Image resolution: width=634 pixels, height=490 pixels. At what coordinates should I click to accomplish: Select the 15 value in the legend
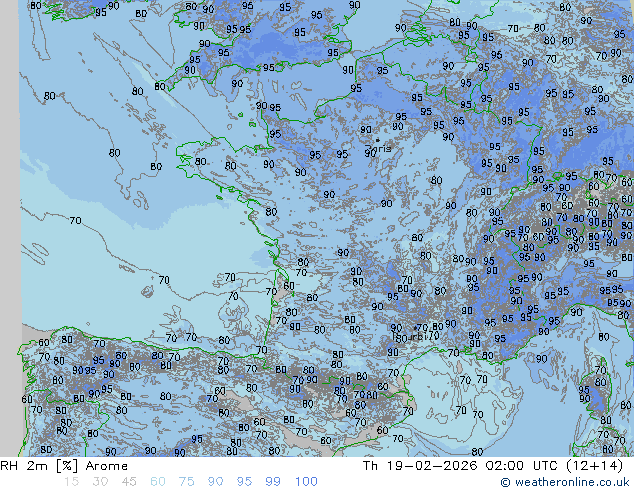tap(71, 482)
